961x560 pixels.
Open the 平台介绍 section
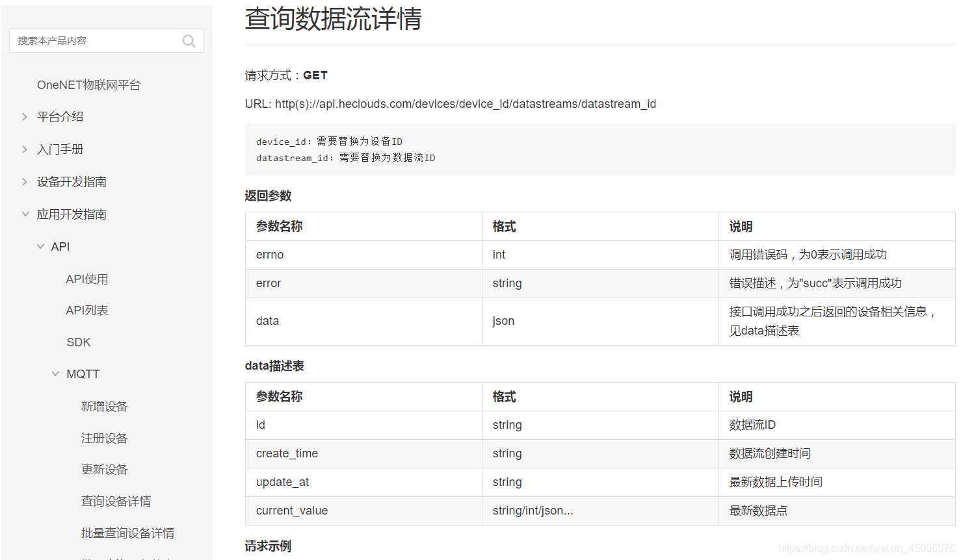coord(62,116)
